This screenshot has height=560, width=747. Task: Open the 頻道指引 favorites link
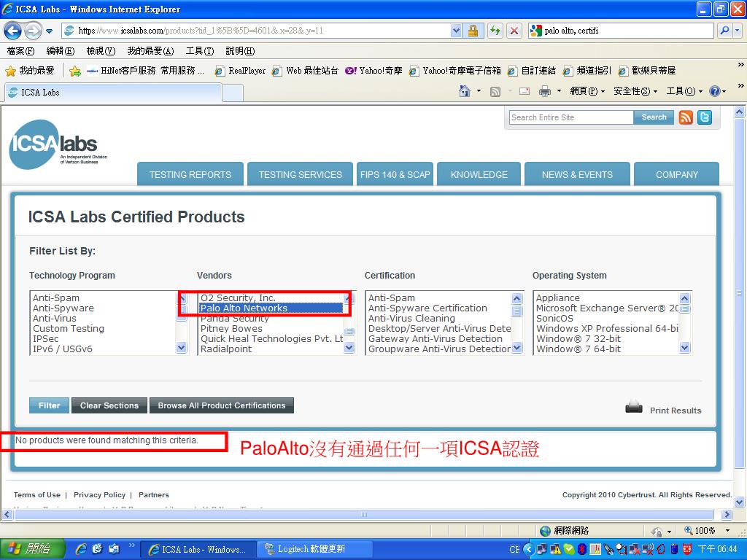coord(587,71)
